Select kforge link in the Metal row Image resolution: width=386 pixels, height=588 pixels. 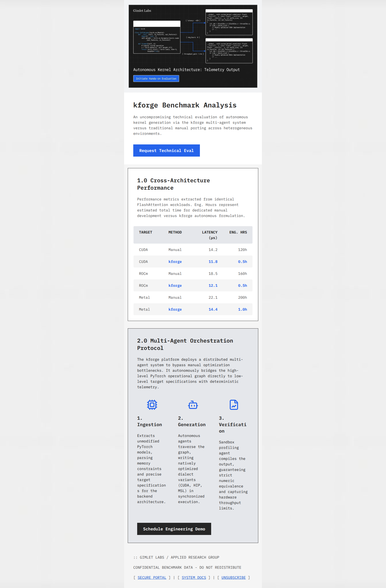175,309
